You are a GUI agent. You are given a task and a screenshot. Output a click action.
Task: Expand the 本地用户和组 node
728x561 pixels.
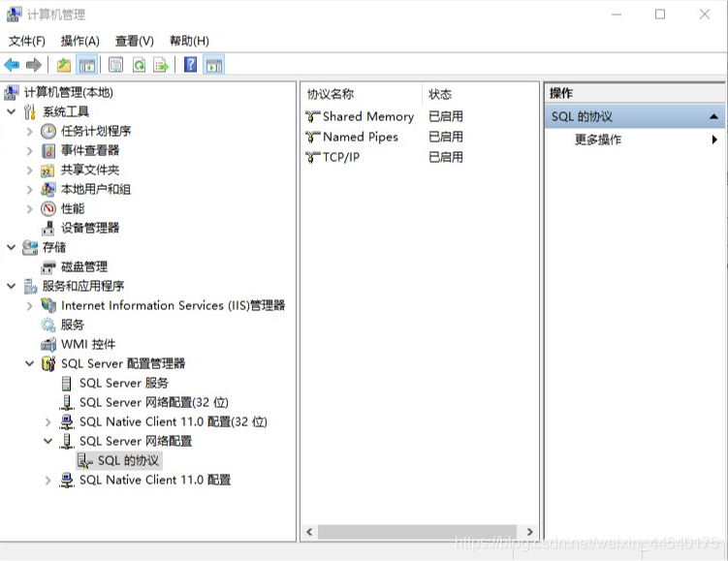coord(30,189)
